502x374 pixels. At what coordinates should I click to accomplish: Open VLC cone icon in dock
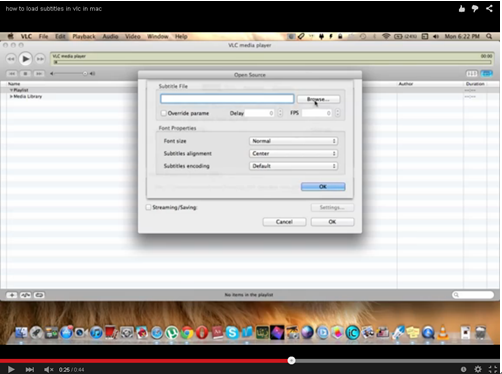click(443, 332)
